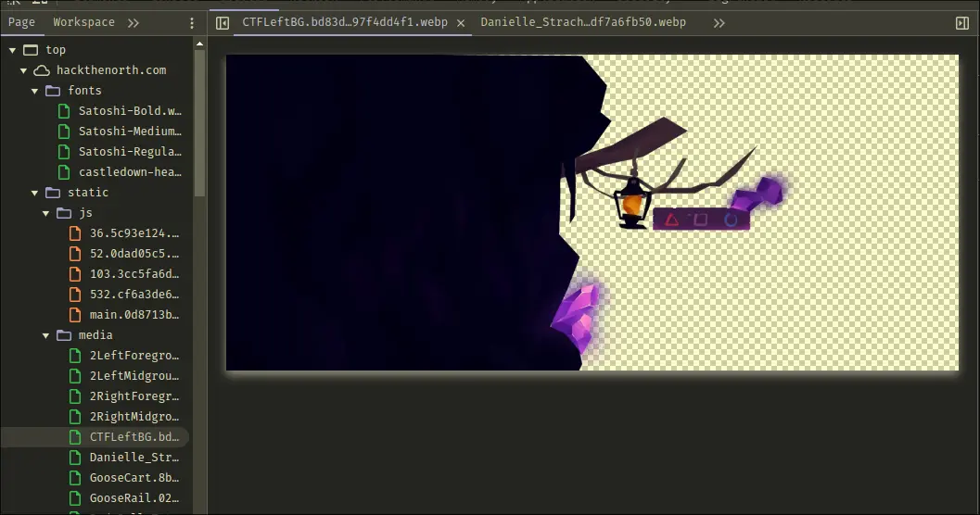Screen dimensions: 980x515
Task: Show overflow list of open file tabs
Action: (x=719, y=23)
